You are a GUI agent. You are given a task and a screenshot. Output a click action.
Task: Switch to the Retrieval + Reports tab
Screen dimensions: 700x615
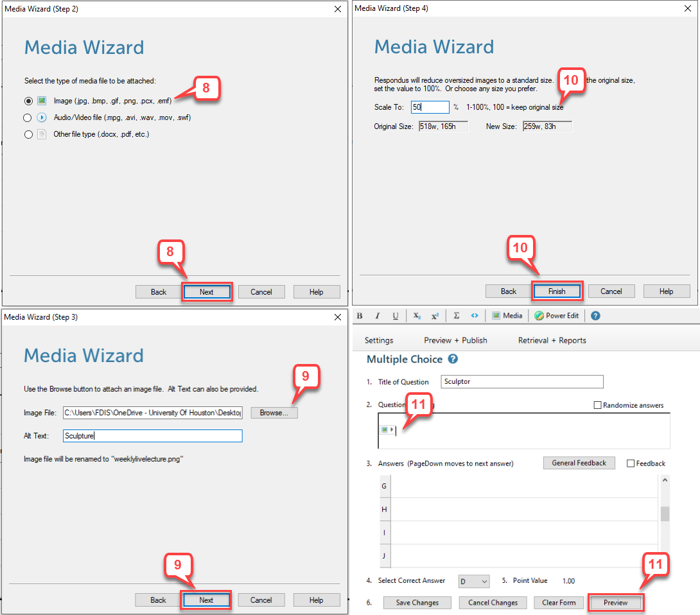tap(552, 340)
